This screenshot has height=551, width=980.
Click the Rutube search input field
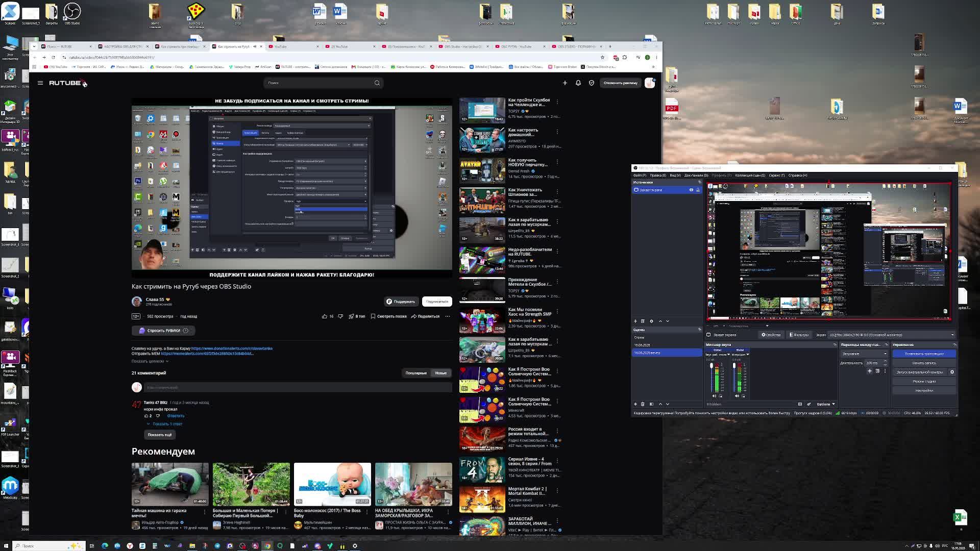click(x=317, y=83)
